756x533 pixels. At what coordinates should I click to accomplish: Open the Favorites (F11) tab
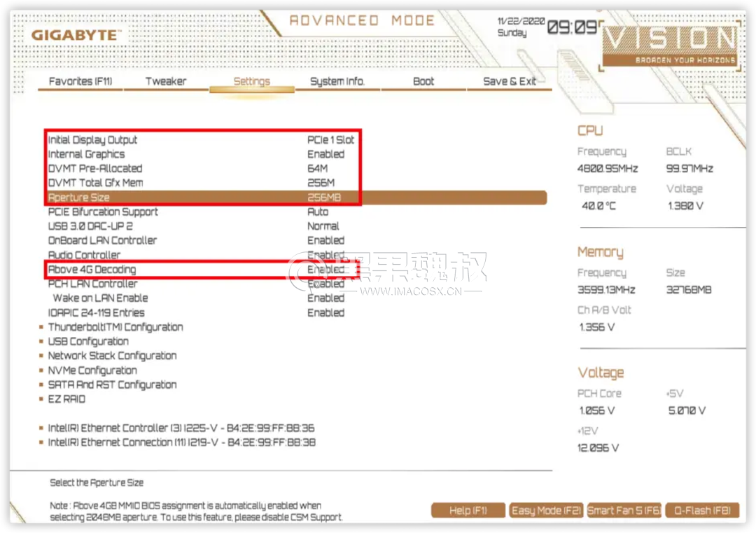80,81
